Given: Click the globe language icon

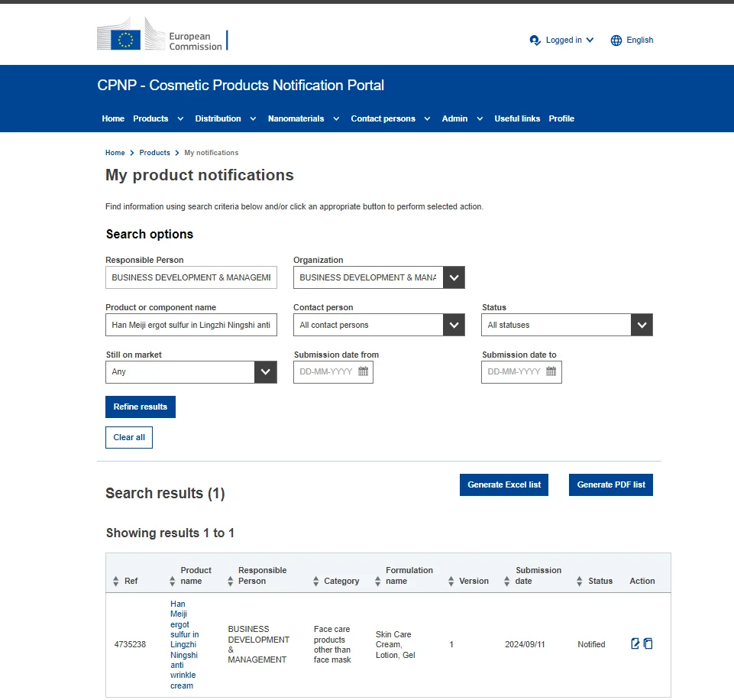Looking at the screenshot, I should click(616, 41).
